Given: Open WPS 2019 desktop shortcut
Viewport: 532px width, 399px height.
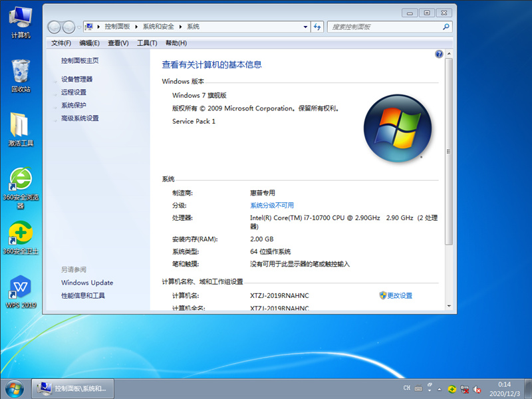Looking at the screenshot, I should (21, 292).
